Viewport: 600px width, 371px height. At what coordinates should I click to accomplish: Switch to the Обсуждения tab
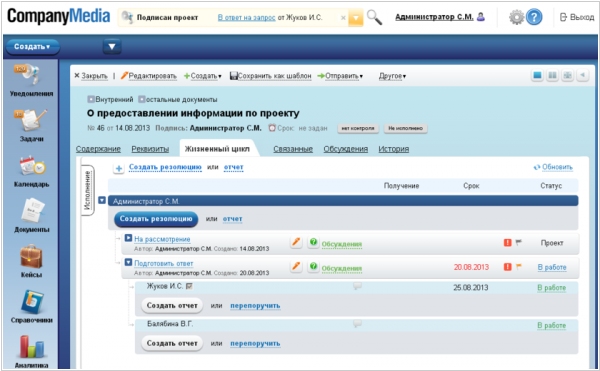[x=346, y=149]
